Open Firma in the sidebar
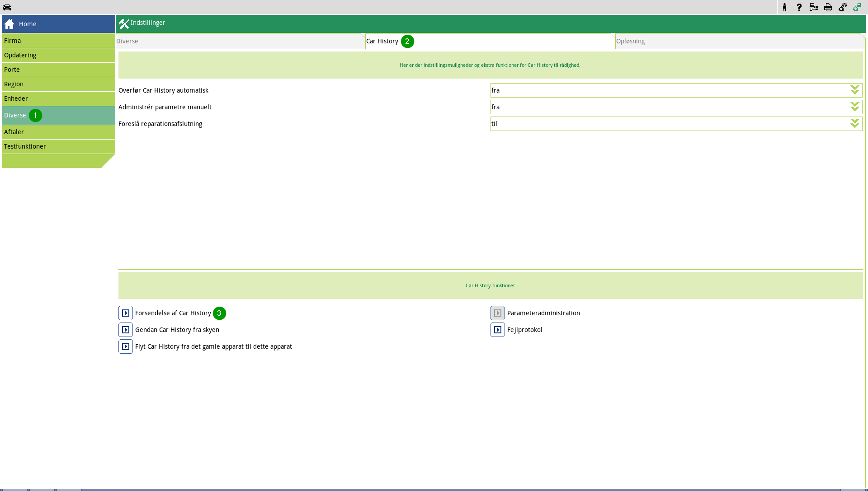868x491 pixels. tap(59, 41)
